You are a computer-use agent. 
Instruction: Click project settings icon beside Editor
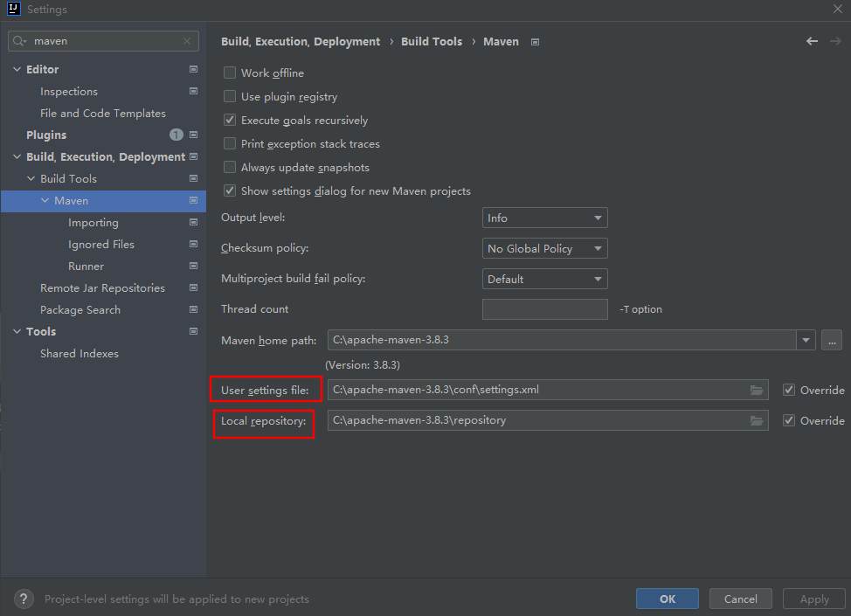(193, 70)
